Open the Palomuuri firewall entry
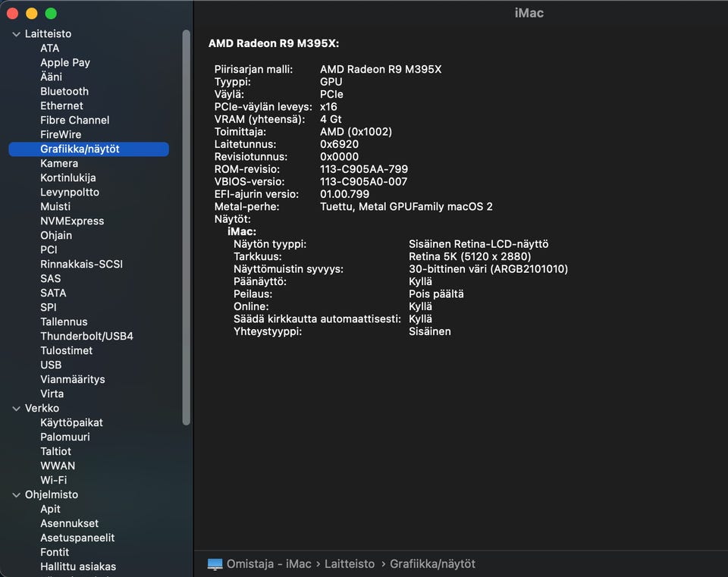 pyautogui.click(x=65, y=437)
